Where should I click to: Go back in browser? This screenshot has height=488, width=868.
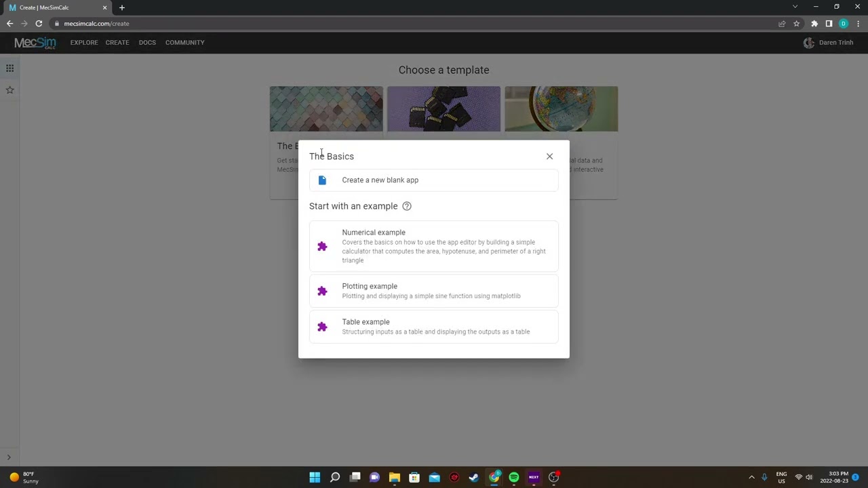[x=9, y=24]
